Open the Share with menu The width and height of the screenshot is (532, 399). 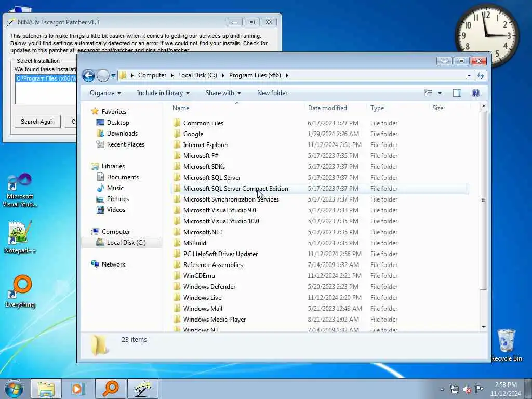[x=223, y=93]
